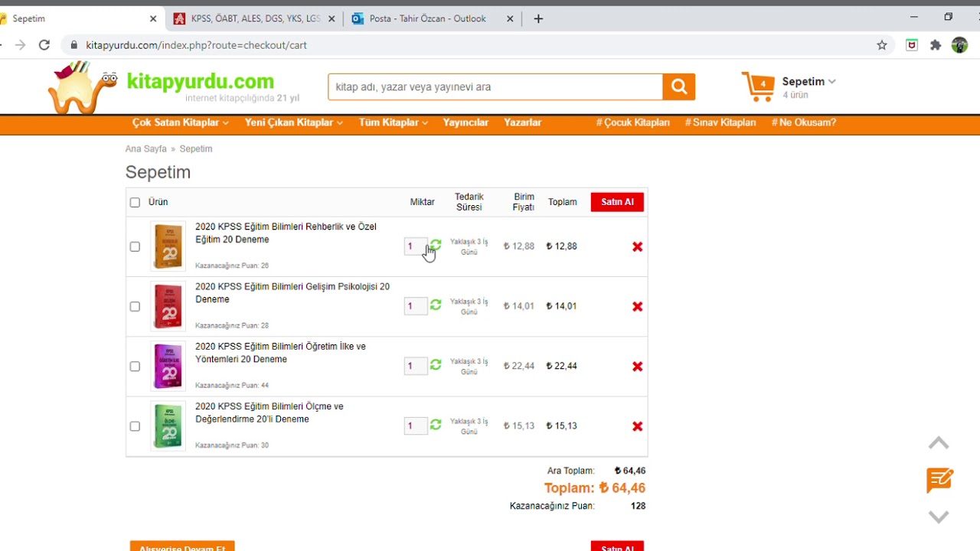Open the Rehberlik ve Özel Eğitim 20 Deneme title
The width and height of the screenshot is (980, 551).
coord(286,233)
